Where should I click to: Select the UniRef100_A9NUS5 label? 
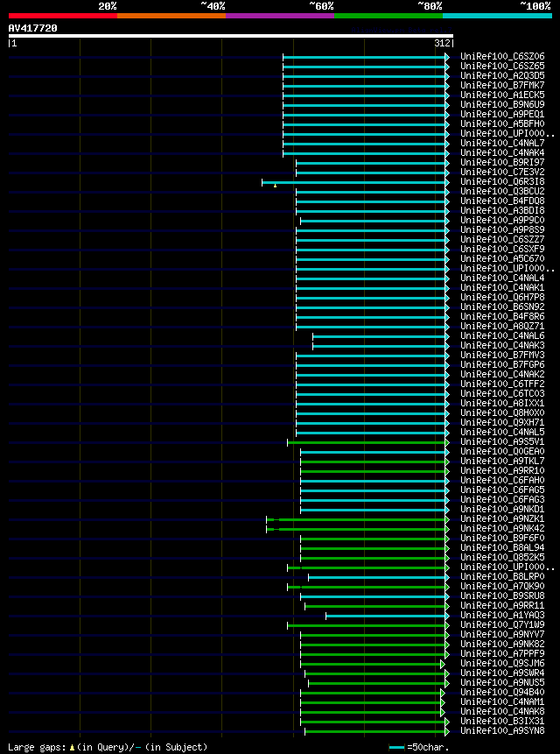tap(502, 682)
